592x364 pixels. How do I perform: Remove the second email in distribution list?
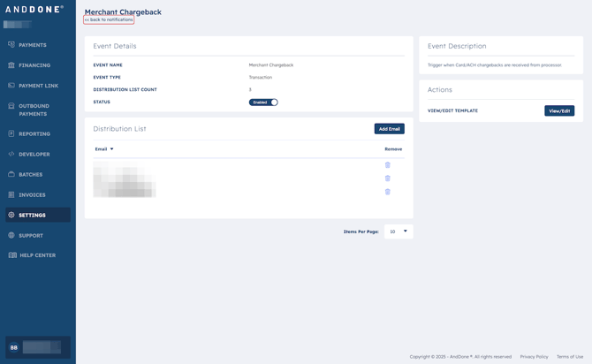387,178
